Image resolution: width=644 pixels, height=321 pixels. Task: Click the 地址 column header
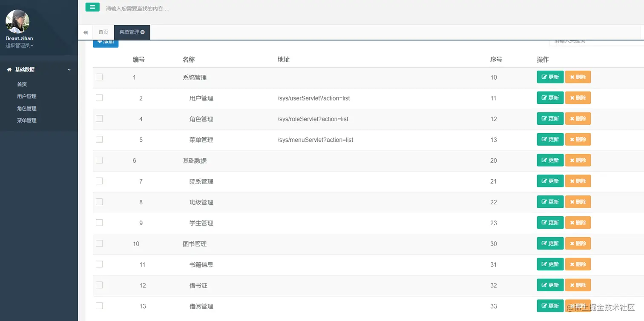[x=284, y=60]
